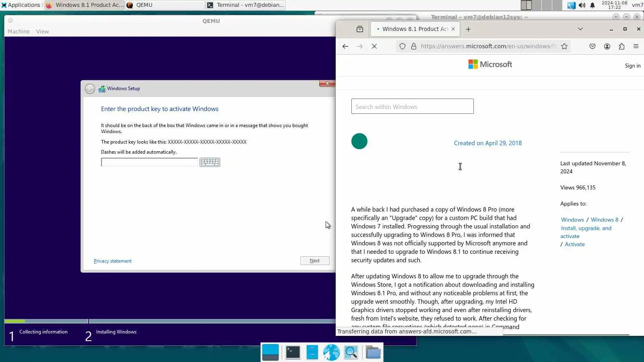
Task: Stop loading the page in Firefox
Action: coord(374,46)
